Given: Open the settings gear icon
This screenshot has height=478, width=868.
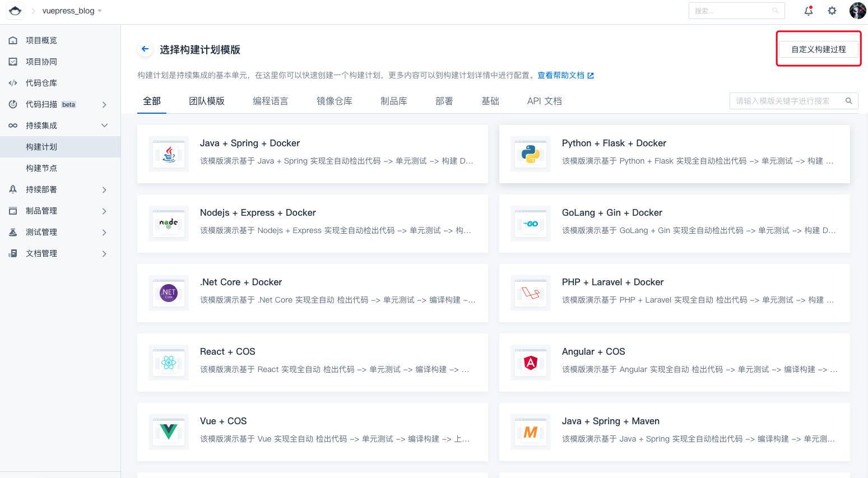Looking at the screenshot, I should (832, 11).
